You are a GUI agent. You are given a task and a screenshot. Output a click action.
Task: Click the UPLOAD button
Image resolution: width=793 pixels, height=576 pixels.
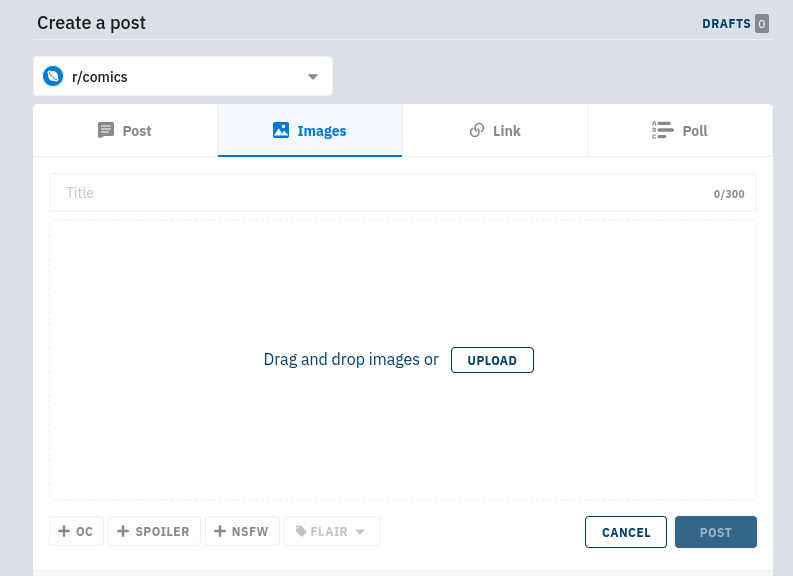click(x=492, y=360)
